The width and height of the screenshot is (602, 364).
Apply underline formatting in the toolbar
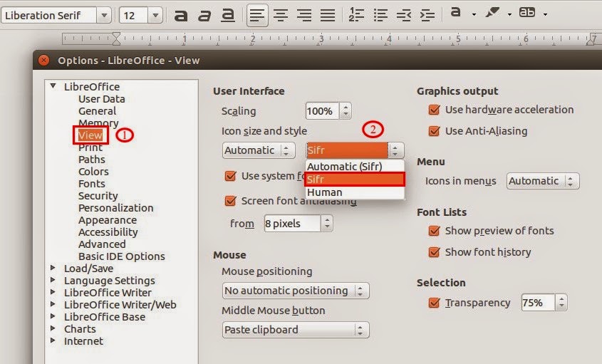(228, 16)
